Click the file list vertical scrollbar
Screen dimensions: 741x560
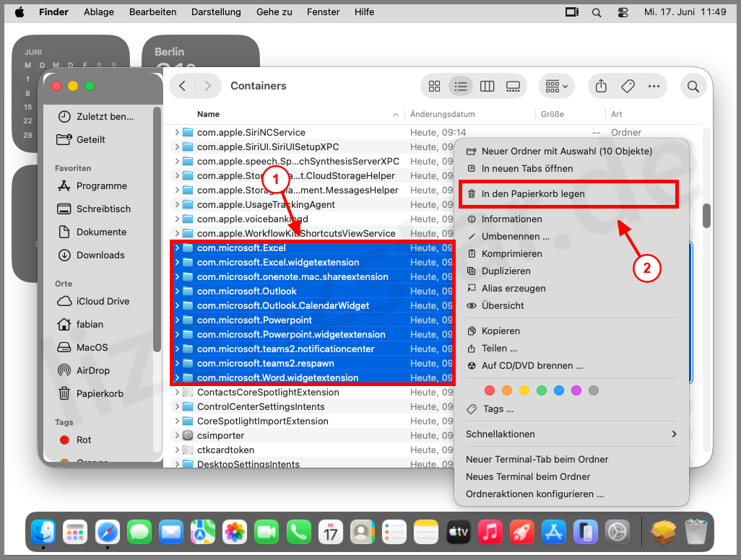coord(706,216)
